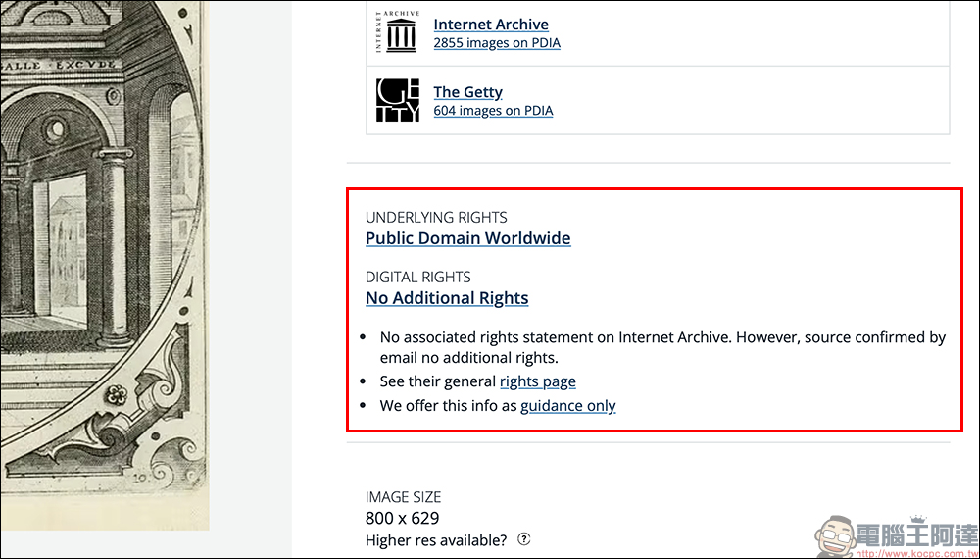
Task: Open The Getty source link
Action: coord(467,92)
